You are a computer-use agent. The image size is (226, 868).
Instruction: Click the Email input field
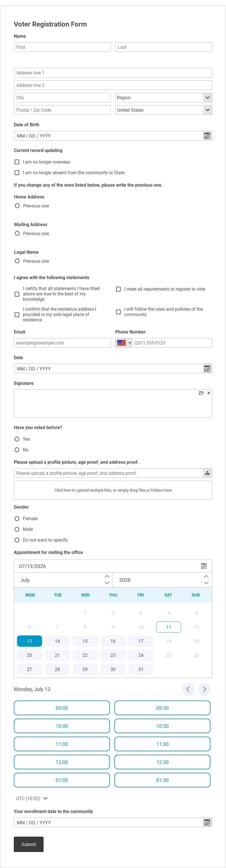[x=62, y=343]
